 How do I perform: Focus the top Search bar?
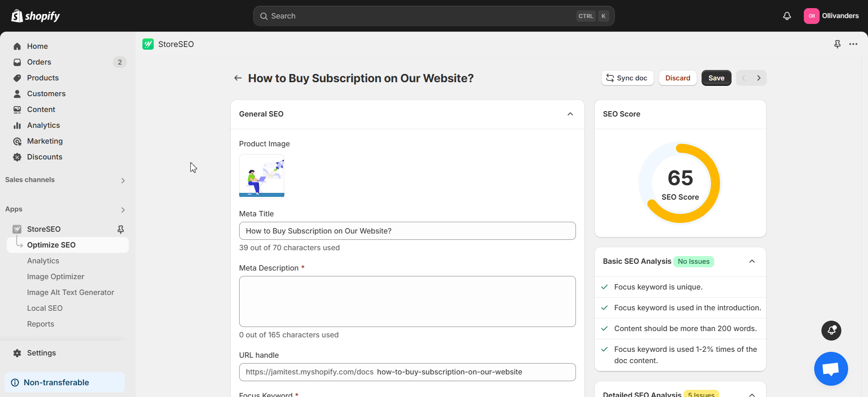click(434, 16)
